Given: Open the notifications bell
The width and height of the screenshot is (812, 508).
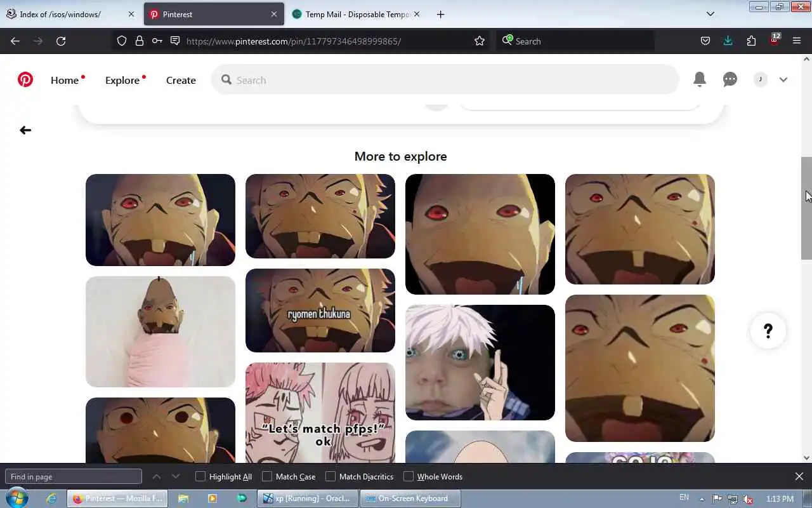Looking at the screenshot, I should point(700,79).
